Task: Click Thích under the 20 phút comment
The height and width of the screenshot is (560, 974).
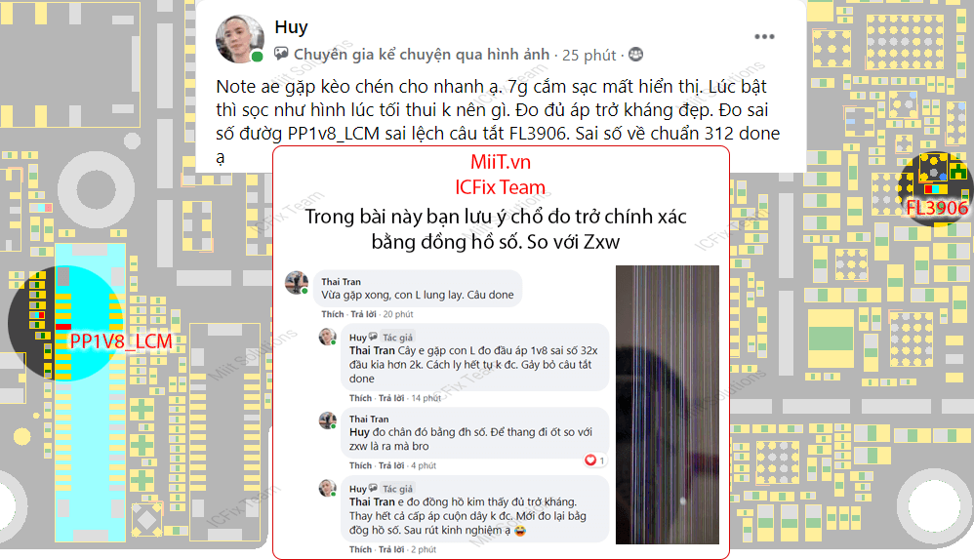Action: [333, 314]
